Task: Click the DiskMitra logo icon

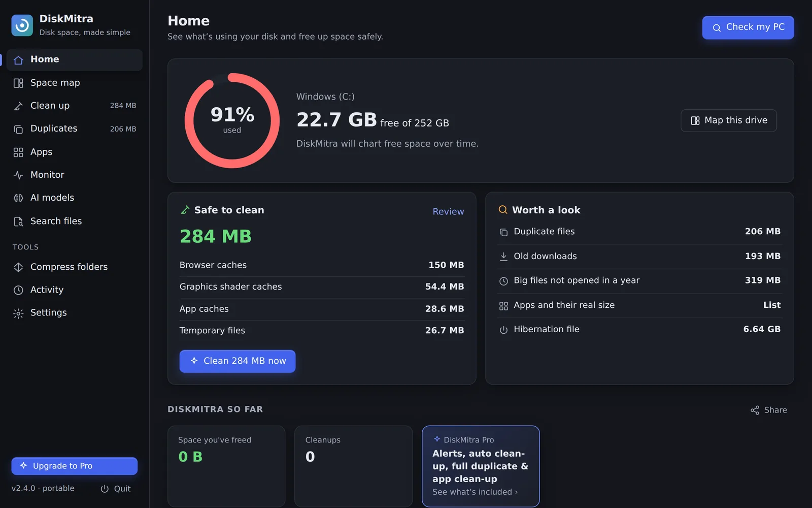Action: tap(22, 25)
